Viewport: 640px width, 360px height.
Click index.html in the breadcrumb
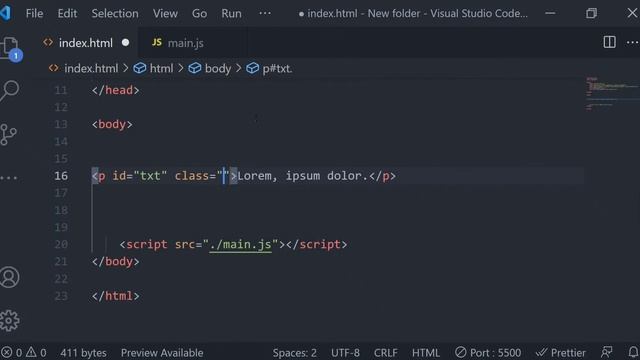91,69
